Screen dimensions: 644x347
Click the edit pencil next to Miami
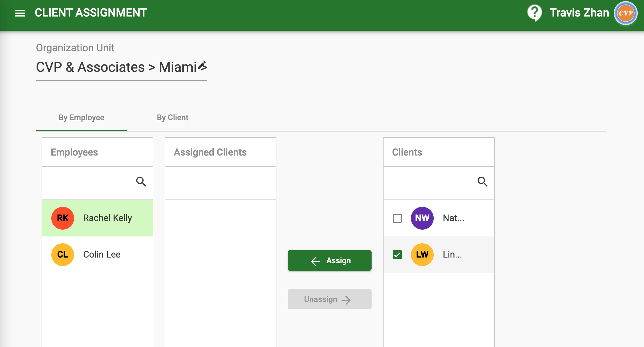click(x=203, y=66)
